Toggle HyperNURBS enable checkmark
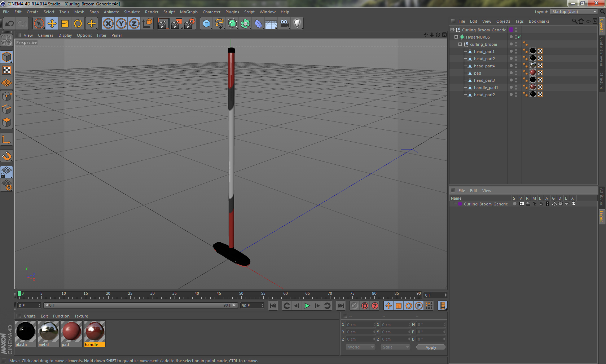 coord(519,37)
